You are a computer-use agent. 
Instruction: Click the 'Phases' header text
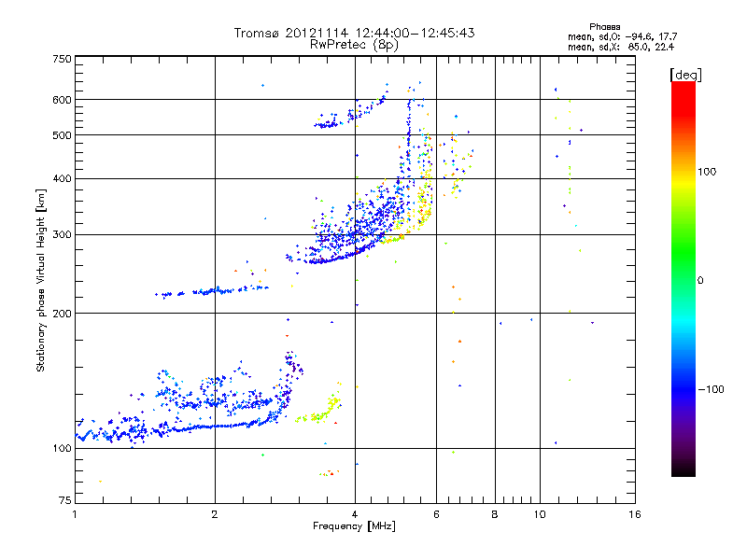point(604,27)
